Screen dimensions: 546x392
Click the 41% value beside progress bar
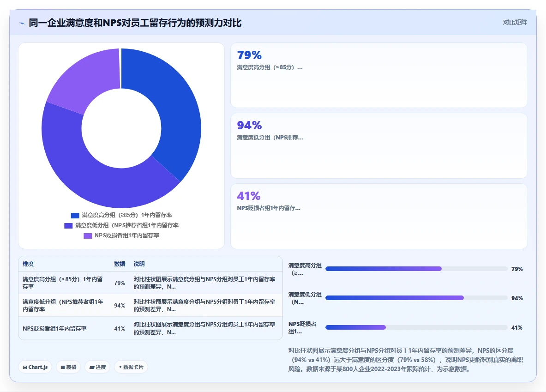coord(517,327)
